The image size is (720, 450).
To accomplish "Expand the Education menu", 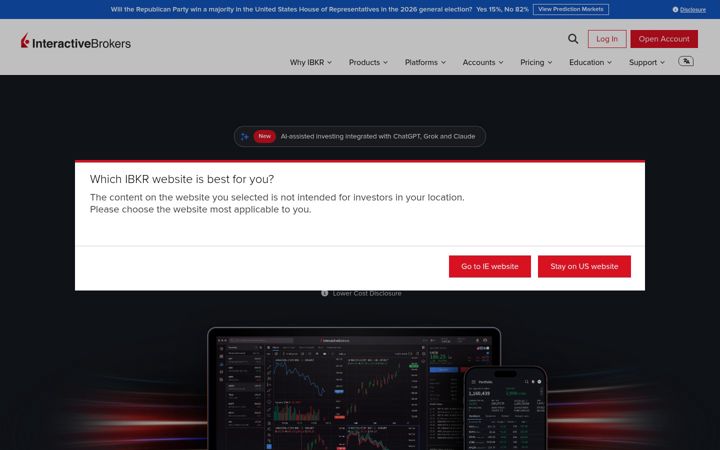I will tap(590, 62).
